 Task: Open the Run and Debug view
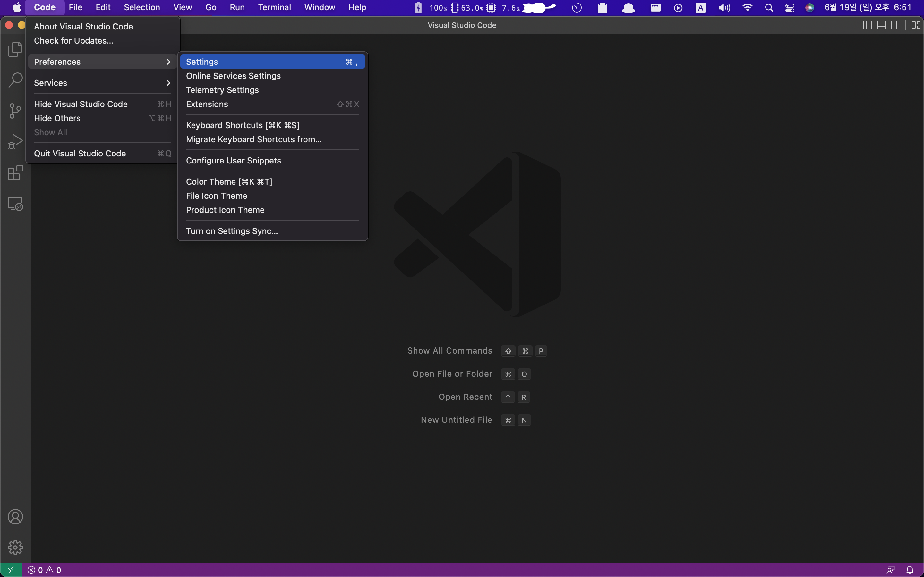[x=15, y=142]
